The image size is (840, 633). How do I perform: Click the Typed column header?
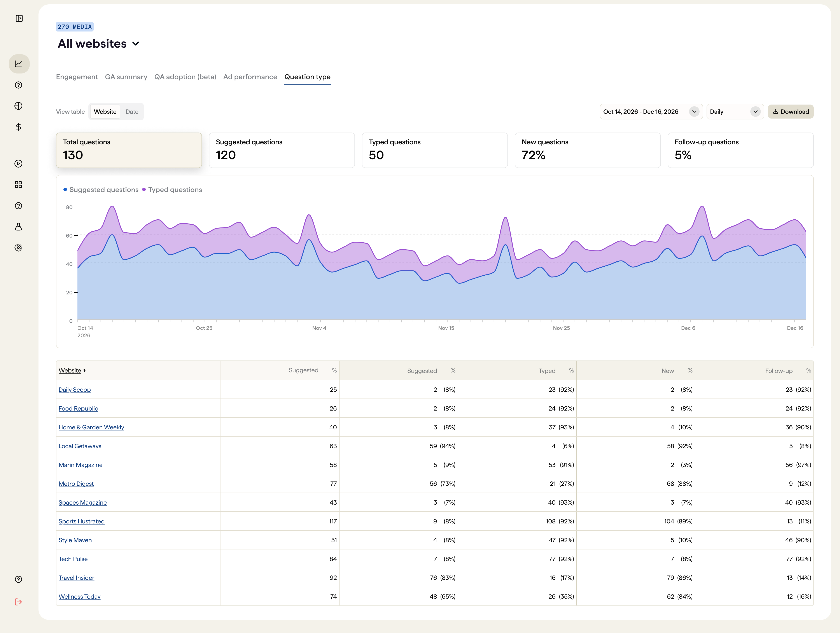(547, 371)
